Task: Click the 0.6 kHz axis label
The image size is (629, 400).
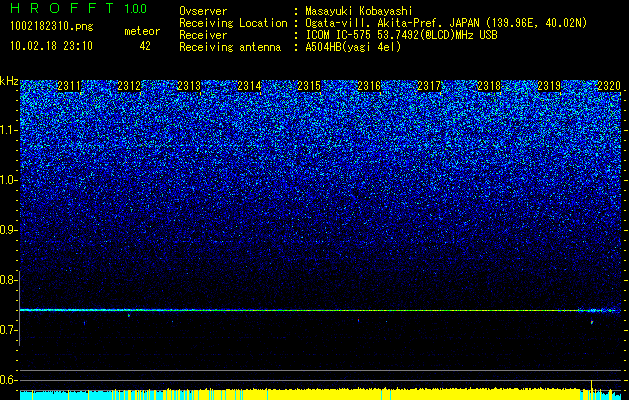Action: click(x=9, y=380)
